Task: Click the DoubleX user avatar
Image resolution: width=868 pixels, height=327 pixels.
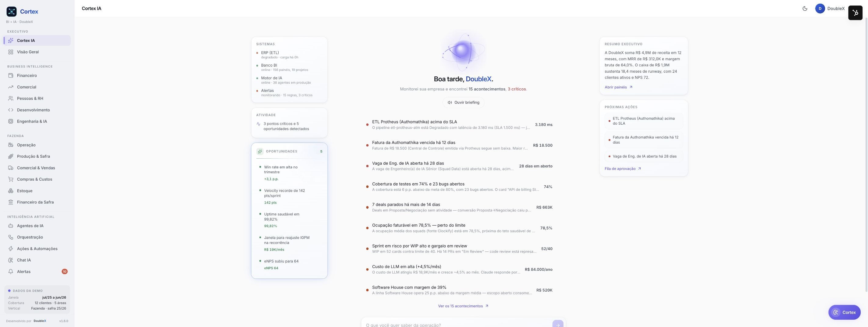Action: point(820,9)
